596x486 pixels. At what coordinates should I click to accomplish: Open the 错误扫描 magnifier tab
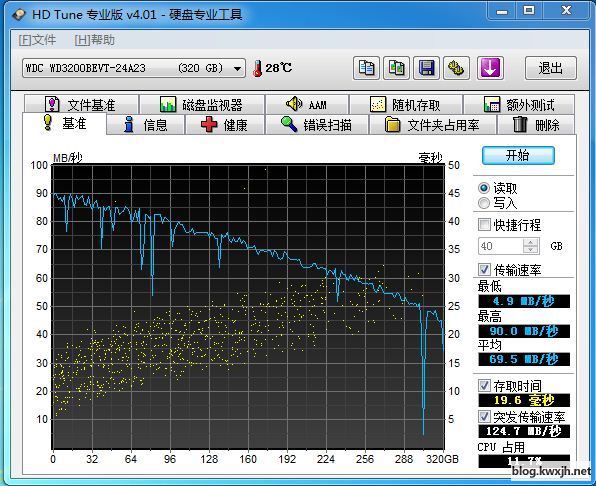click(316, 125)
